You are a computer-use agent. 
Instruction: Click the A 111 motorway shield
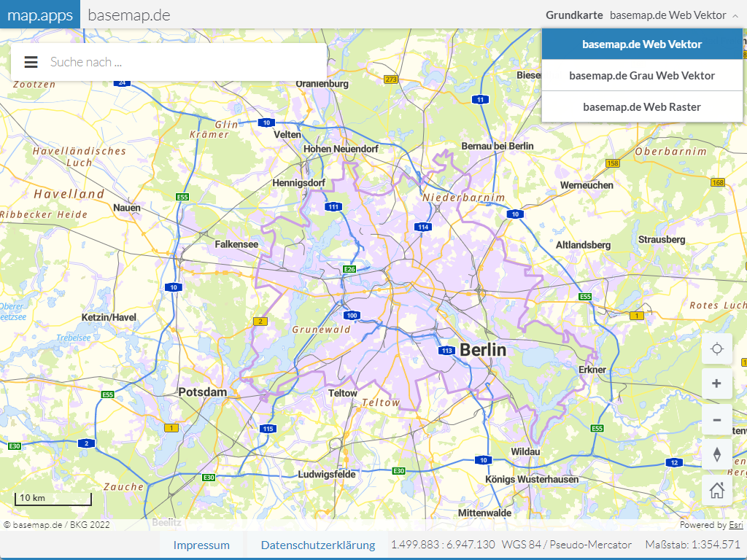[333, 206]
